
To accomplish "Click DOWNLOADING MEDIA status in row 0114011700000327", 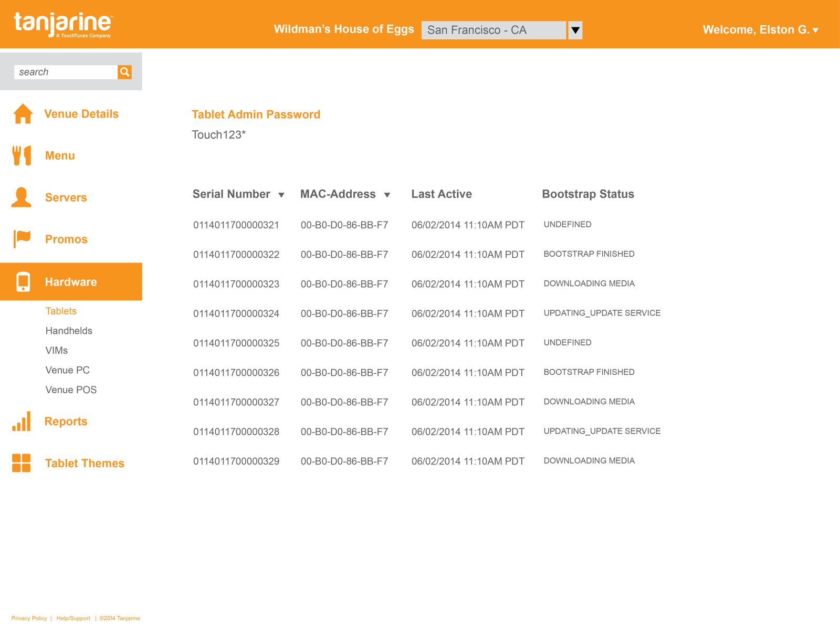I will [589, 402].
